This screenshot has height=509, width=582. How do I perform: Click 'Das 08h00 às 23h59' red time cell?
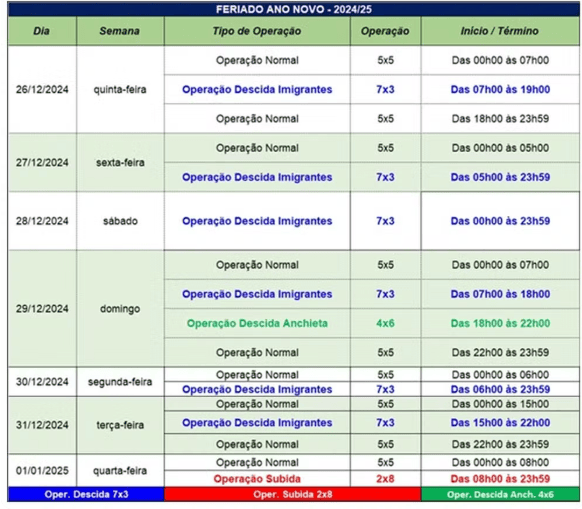[x=500, y=479]
